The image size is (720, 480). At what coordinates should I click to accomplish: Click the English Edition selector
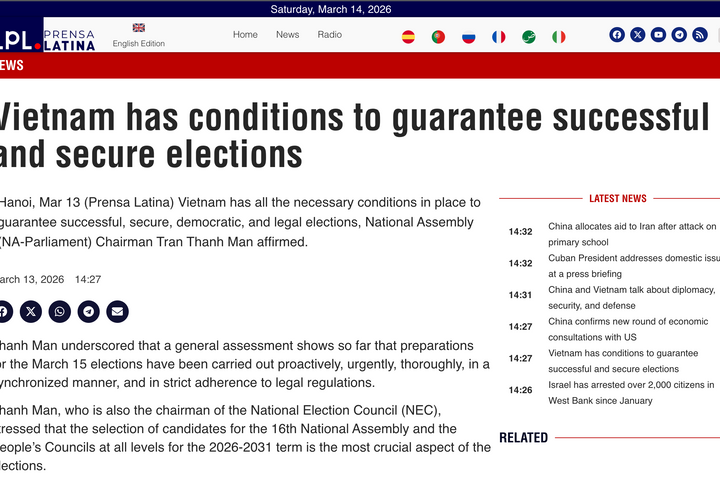(139, 36)
